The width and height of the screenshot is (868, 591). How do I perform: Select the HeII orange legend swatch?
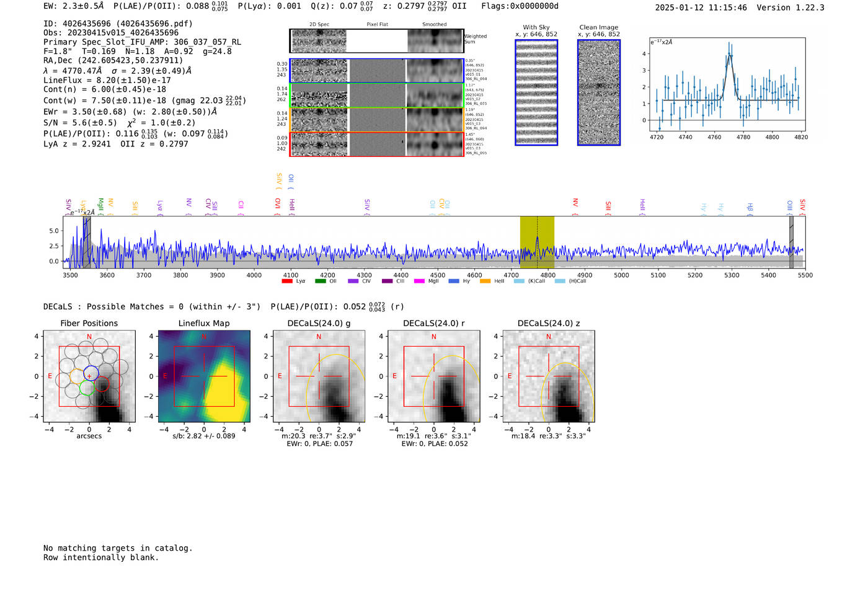click(x=485, y=282)
